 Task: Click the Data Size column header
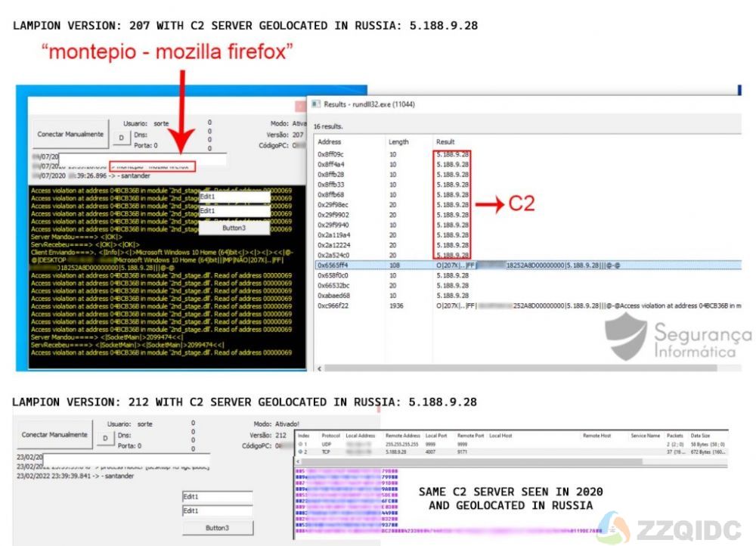coord(700,436)
